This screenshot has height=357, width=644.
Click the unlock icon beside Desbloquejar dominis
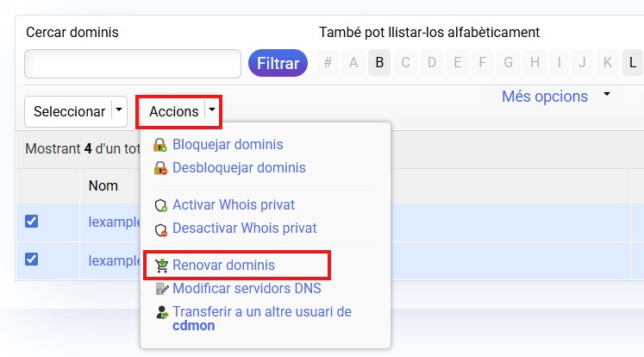click(x=159, y=168)
